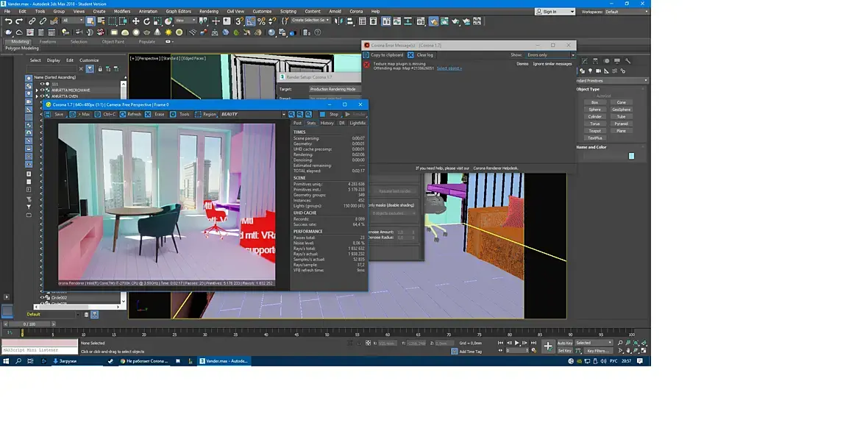Erase the Corona frame buffer
This screenshot has height=434, width=868.
click(x=155, y=114)
